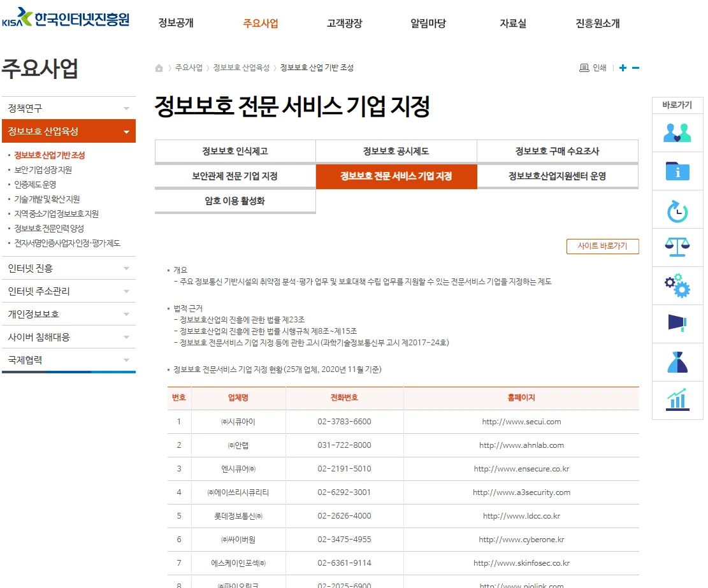Open http://www.ldcc.co.kr link
Screen dimensions: 708x588
click(x=521, y=516)
